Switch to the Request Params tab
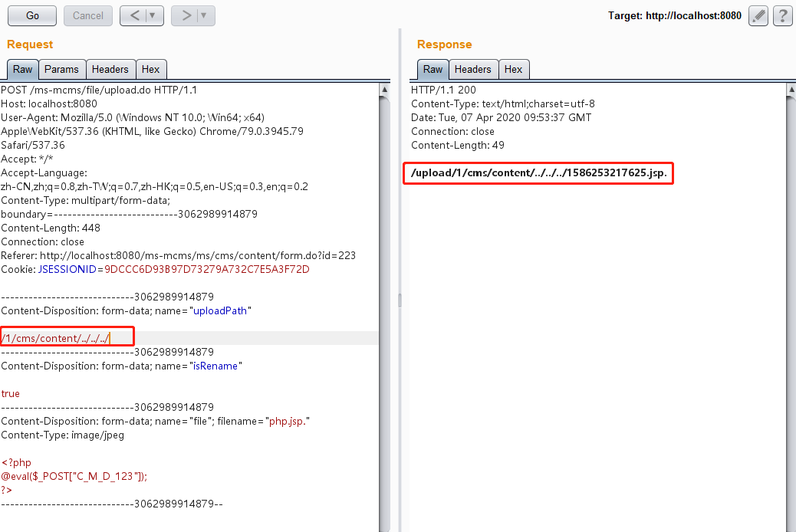Screen dimensions: 796x532 pyautogui.click(x=61, y=70)
